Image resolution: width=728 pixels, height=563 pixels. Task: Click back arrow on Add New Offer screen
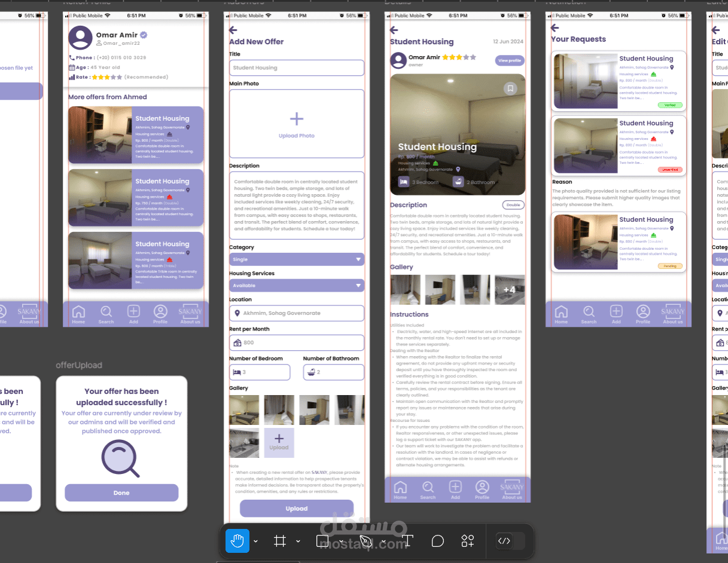pos(233,30)
